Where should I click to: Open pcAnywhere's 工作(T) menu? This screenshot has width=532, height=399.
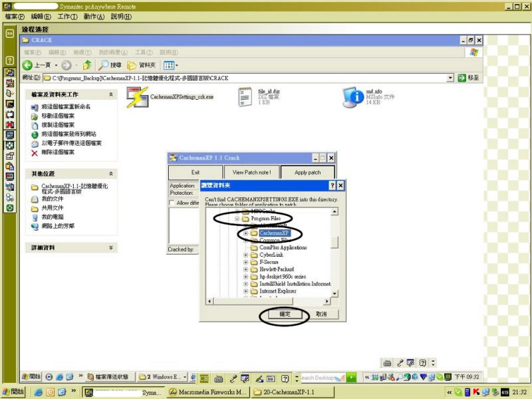(68, 17)
